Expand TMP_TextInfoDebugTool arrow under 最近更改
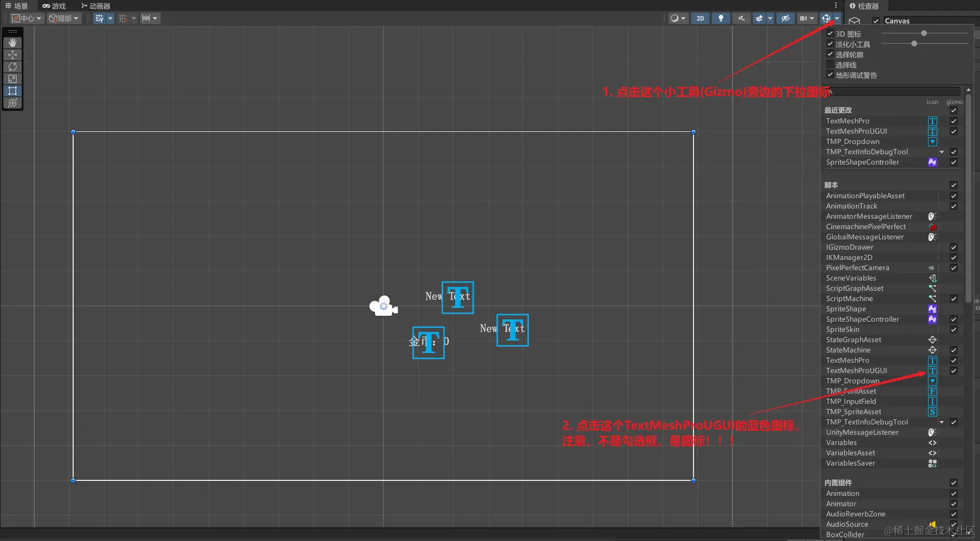Viewport: 980px width, 541px height. (942, 152)
